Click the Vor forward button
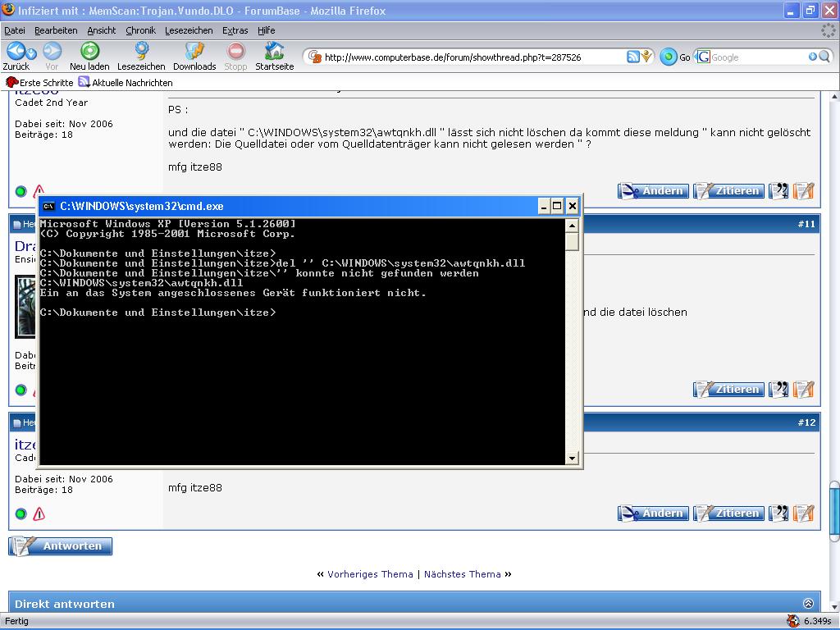 52,57
